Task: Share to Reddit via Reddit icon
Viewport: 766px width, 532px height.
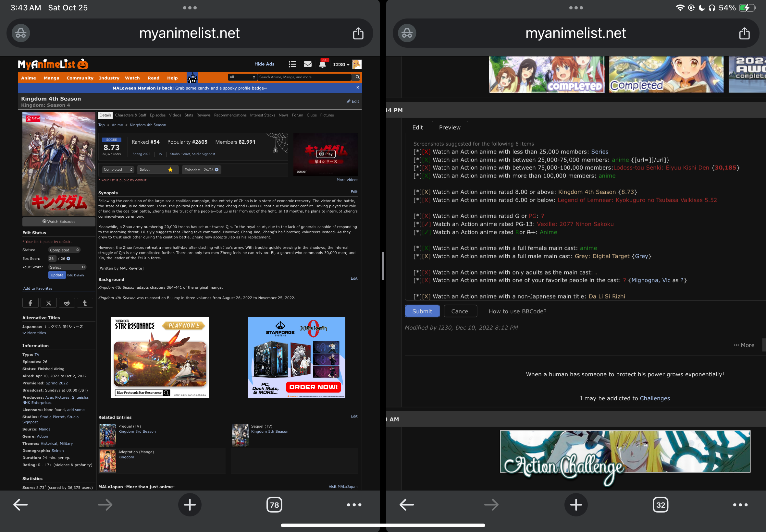Action: [67, 303]
